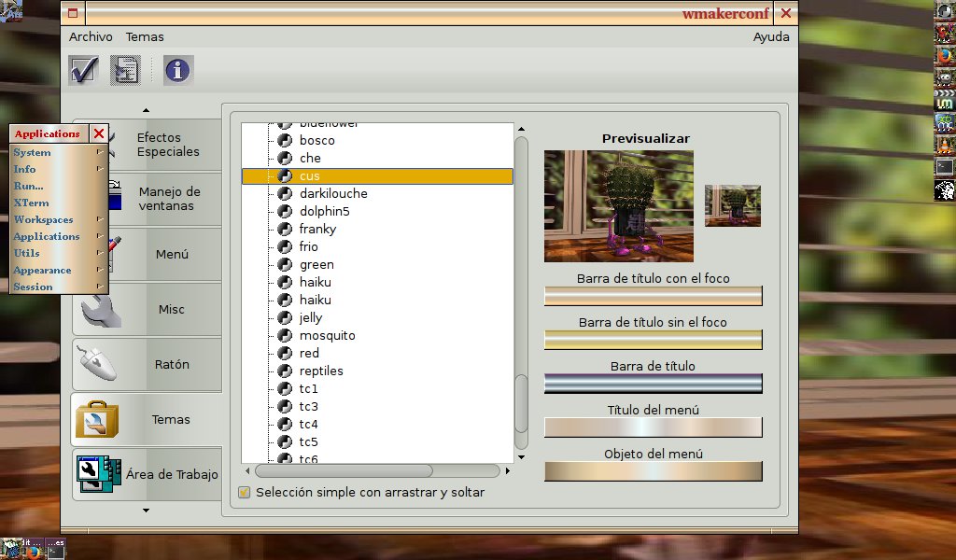Open the Info entry in Applications menu
Image resolution: width=956 pixels, height=560 pixels.
click(x=59, y=169)
